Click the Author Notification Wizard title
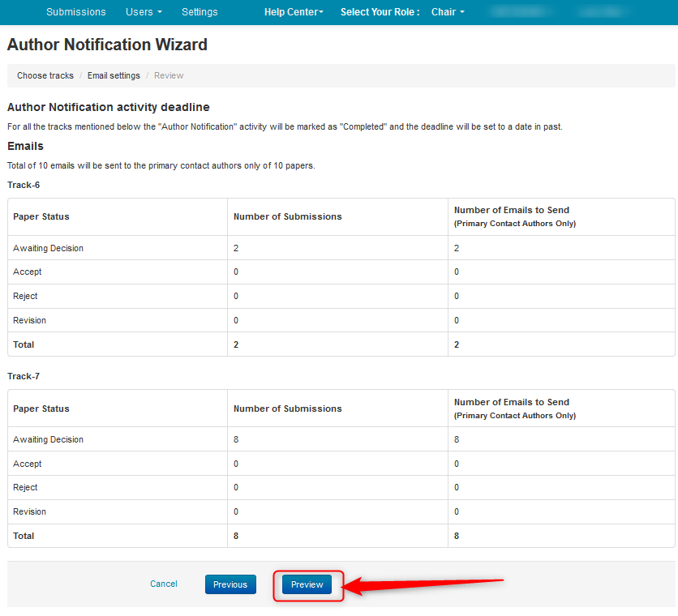Viewport: 678px width, 616px height. pyautogui.click(x=107, y=45)
